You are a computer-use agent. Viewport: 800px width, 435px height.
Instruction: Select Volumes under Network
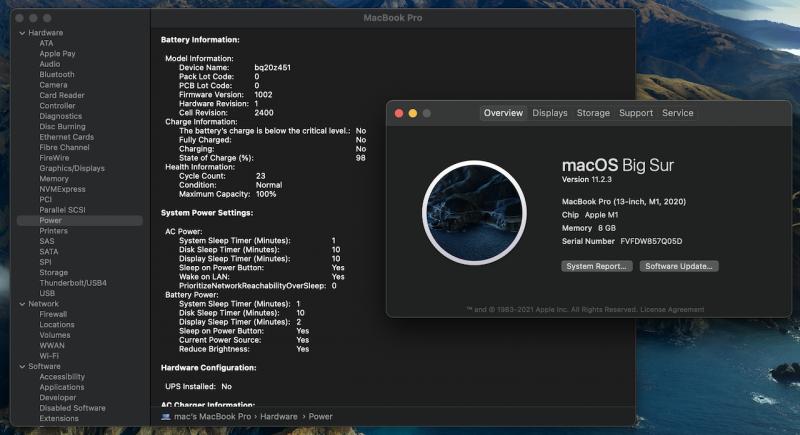tap(55, 335)
